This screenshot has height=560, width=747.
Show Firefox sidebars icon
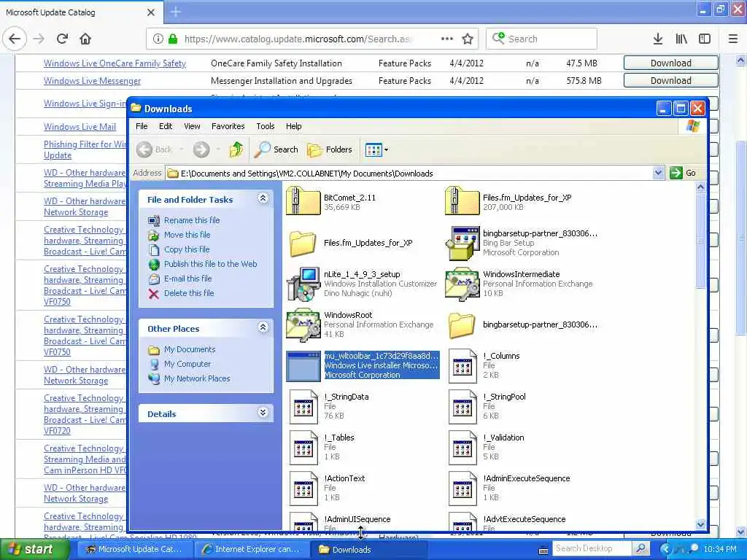(x=705, y=39)
